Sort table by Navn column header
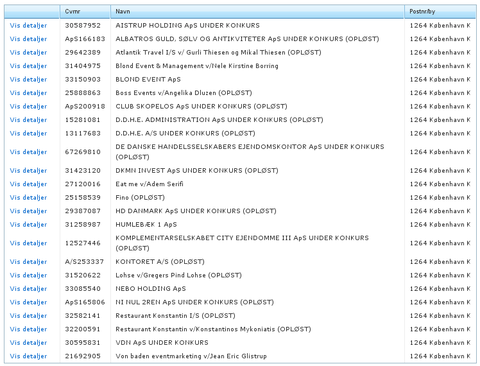Image resolution: width=480 pixels, height=366 pixels. tap(123, 12)
